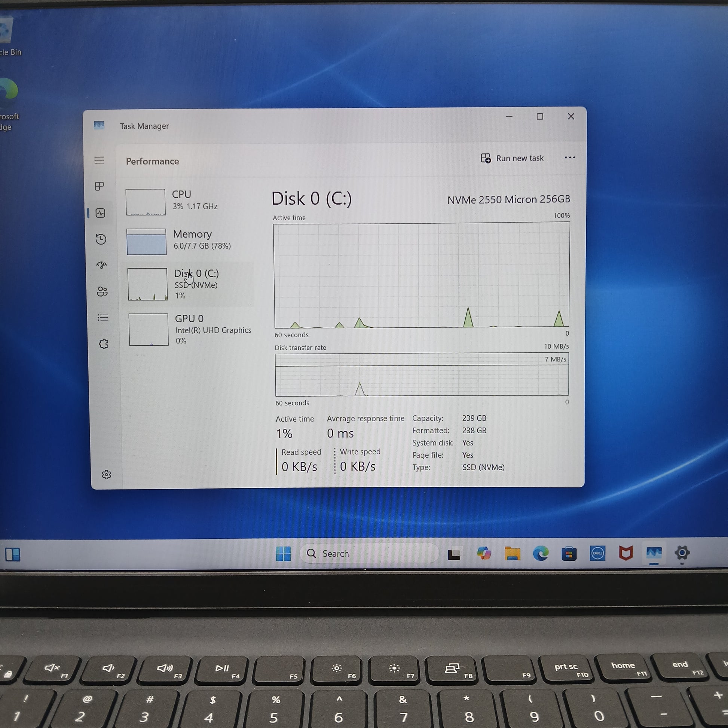728x728 pixels.
Task: Open the App history icon in sidebar
Action: pyautogui.click(x=101, y=239)
